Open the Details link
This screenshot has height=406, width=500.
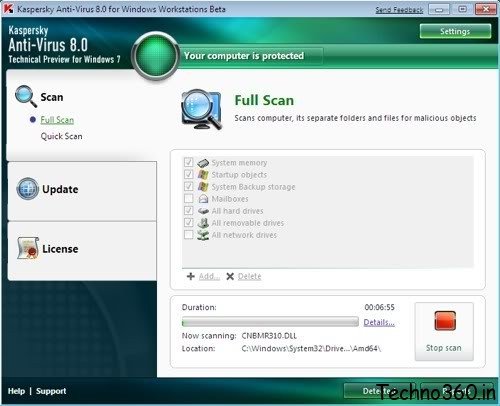(x=379, y=322)
